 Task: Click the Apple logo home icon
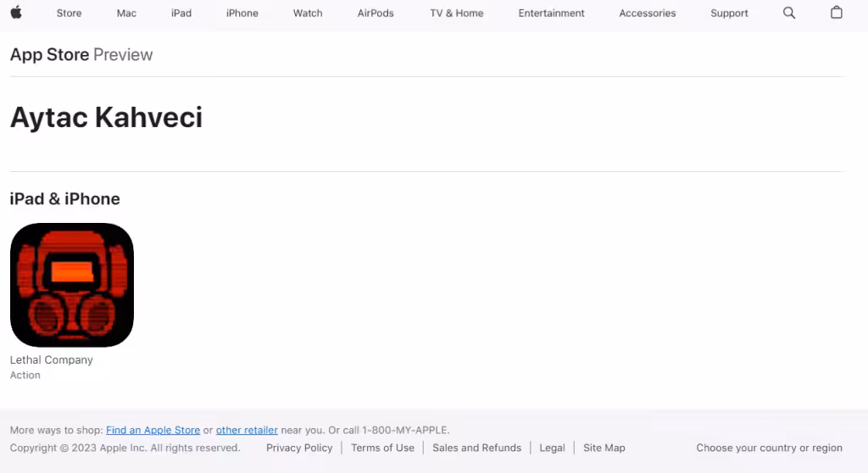tap(16, 12)
